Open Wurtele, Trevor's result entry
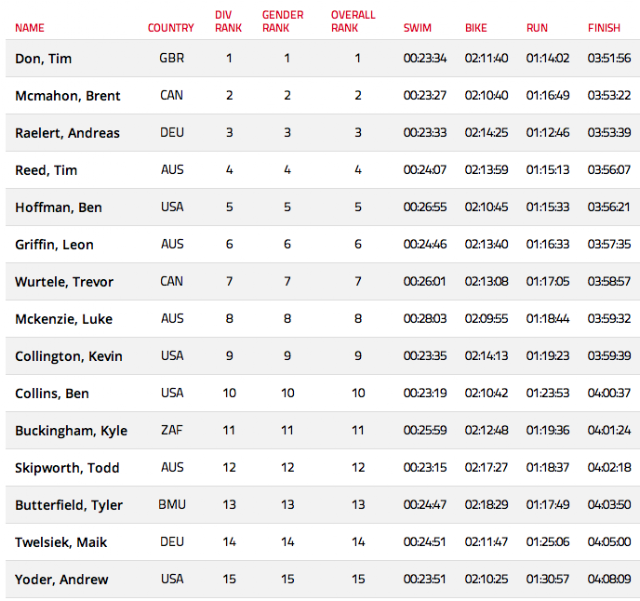This screenshot has height=601, width=640. (x=64, y=282)
